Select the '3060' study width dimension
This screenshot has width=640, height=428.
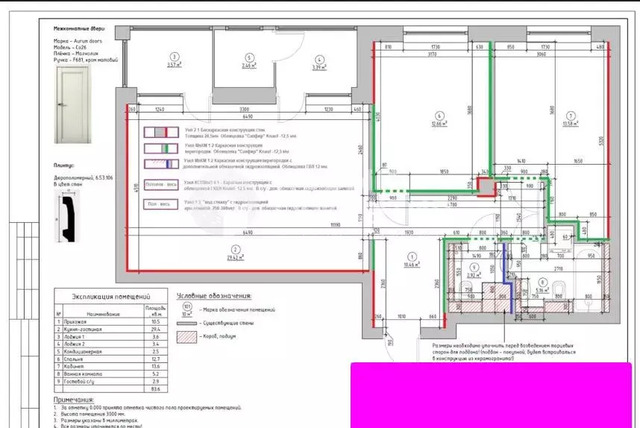(x=541, y=54)
